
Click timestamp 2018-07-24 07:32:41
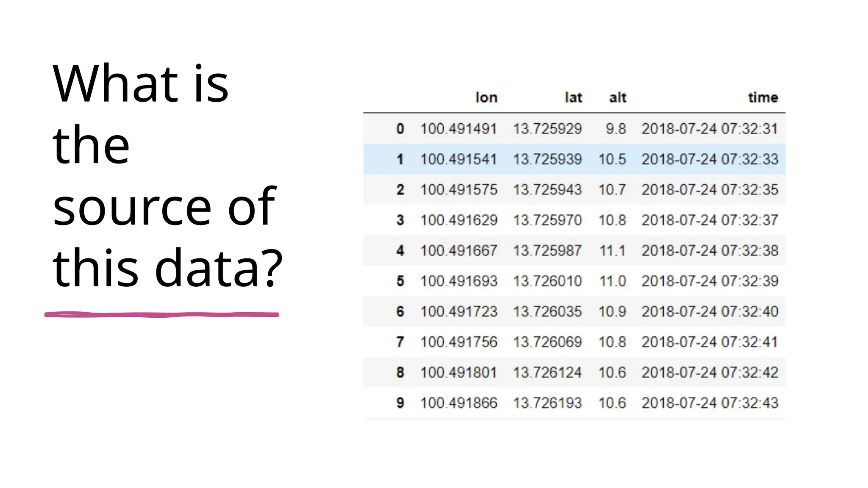710,342
